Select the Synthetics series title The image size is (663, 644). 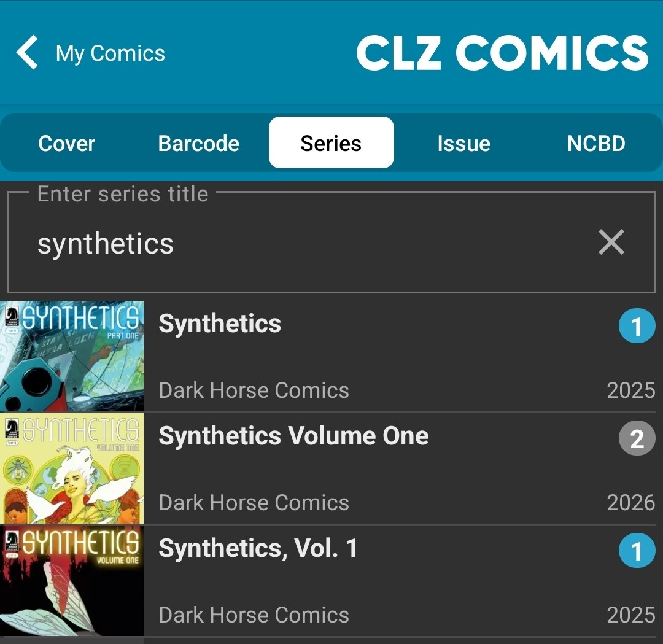click(220, 324)
